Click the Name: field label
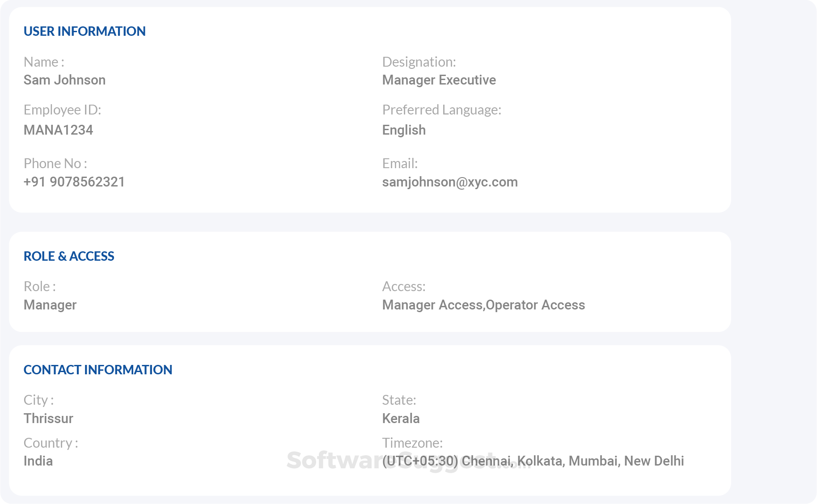 (x=44, y=62)
